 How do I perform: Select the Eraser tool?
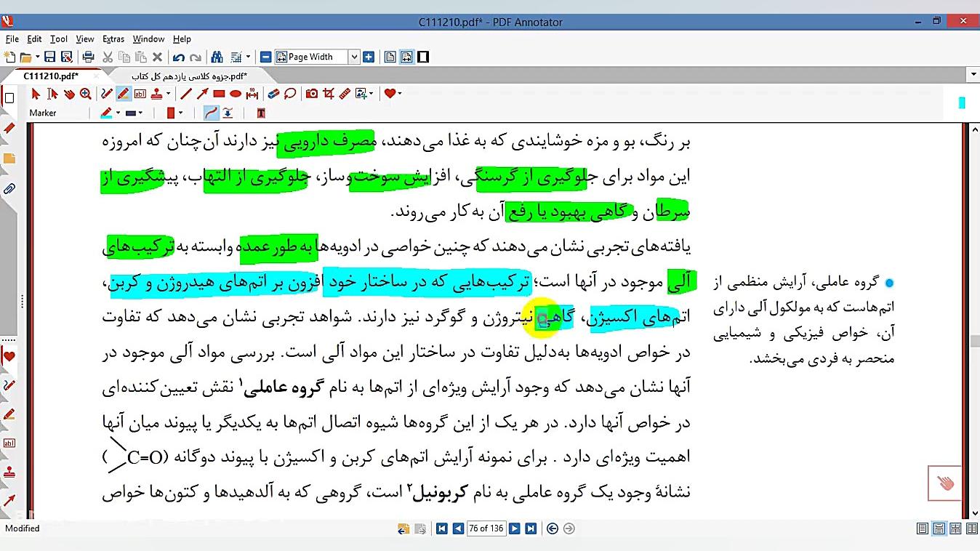(273, 94)
